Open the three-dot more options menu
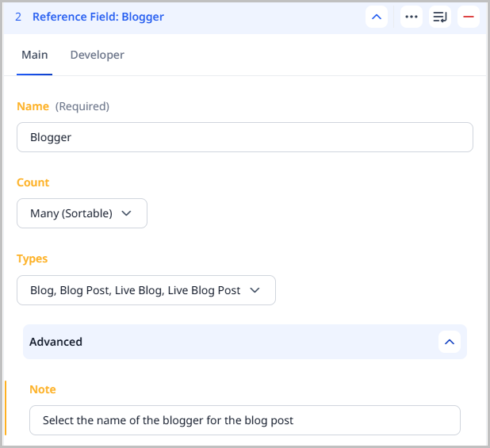This screenshot has width=490, height=448. (411, 17)
